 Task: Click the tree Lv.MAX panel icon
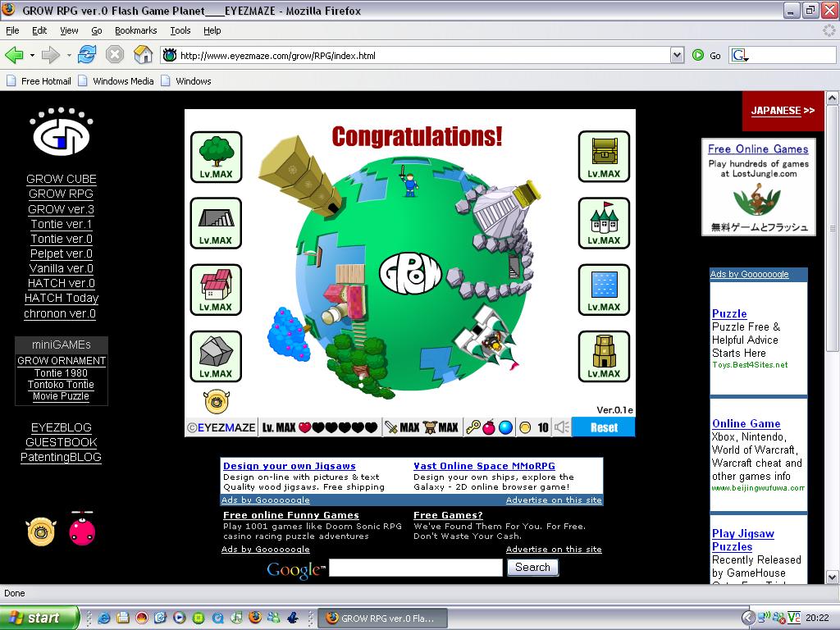(x=216, y=157)
